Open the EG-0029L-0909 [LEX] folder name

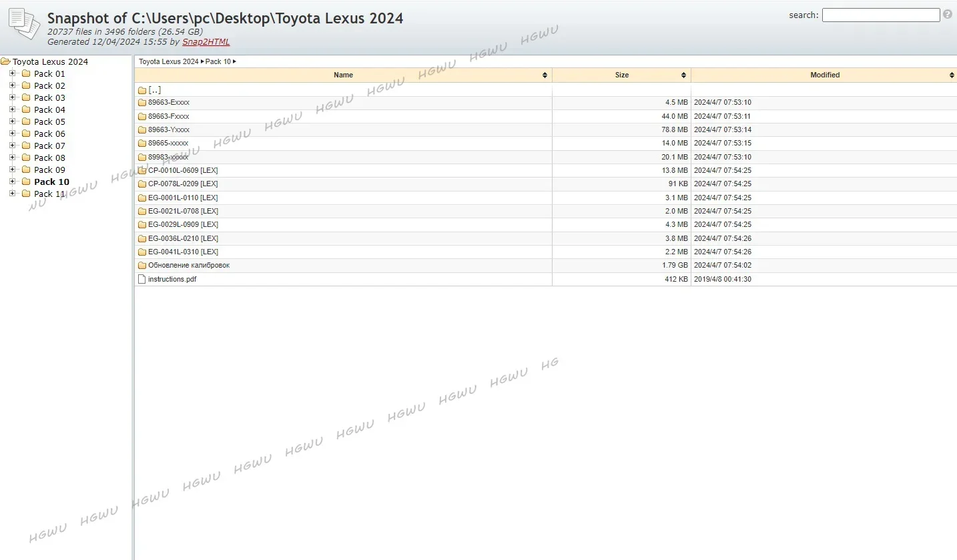(x=183, y=224)
